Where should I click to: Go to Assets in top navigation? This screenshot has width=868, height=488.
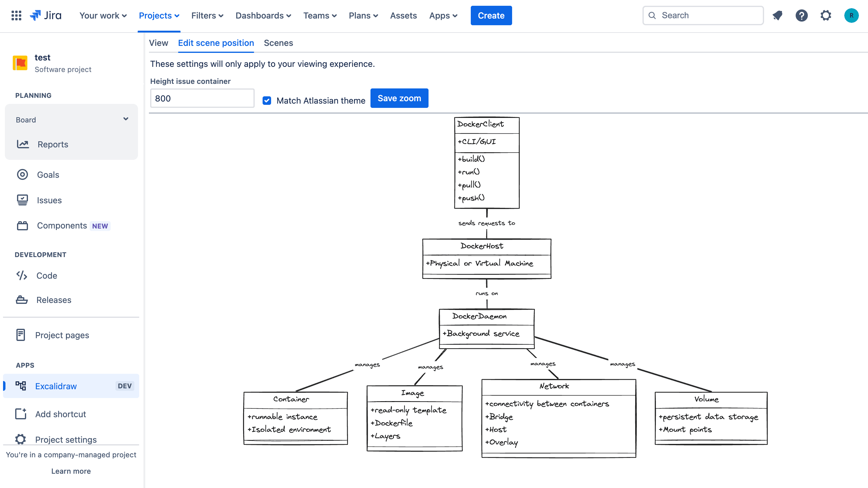point(403,15)
